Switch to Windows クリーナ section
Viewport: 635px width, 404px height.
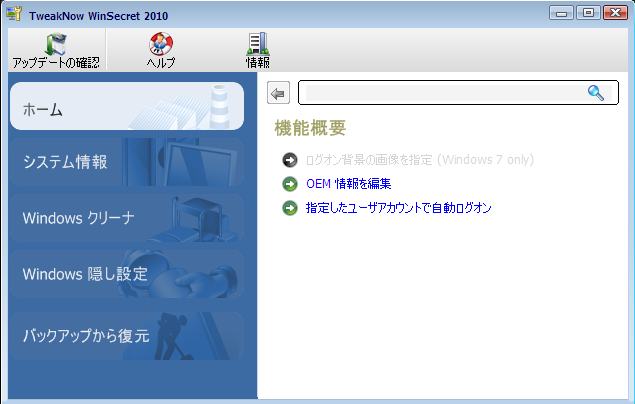click(x=127, y=218)
